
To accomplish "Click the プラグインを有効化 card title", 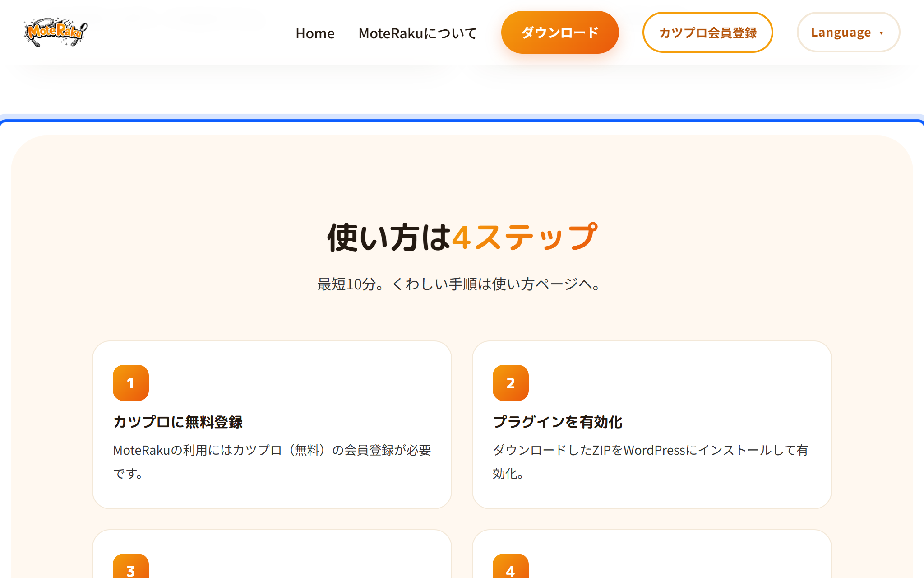I will point(558,422).
